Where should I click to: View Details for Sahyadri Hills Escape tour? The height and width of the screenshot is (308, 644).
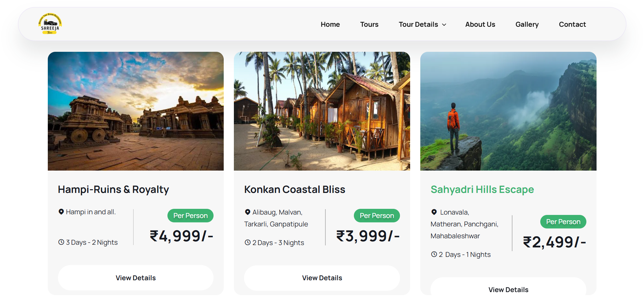[508, 289]
